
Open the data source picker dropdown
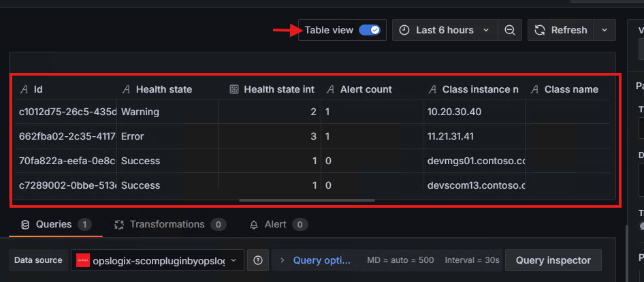point(157,260)
